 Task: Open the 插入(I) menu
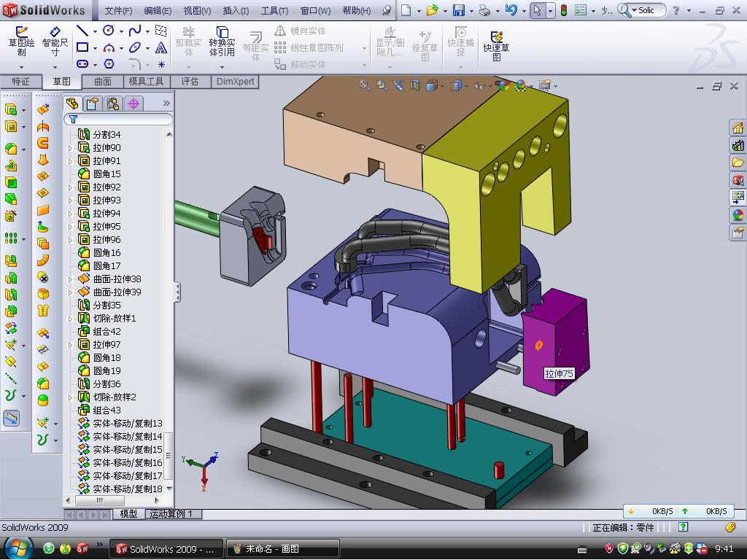[235, 11]
